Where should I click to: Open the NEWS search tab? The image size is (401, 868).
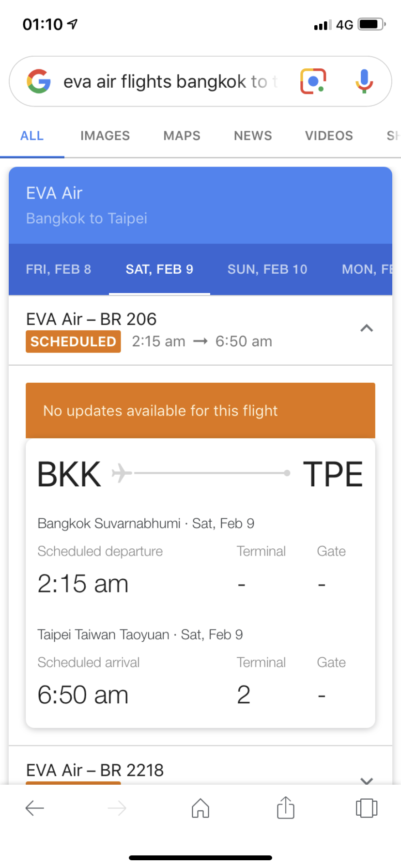pos(253,136)
